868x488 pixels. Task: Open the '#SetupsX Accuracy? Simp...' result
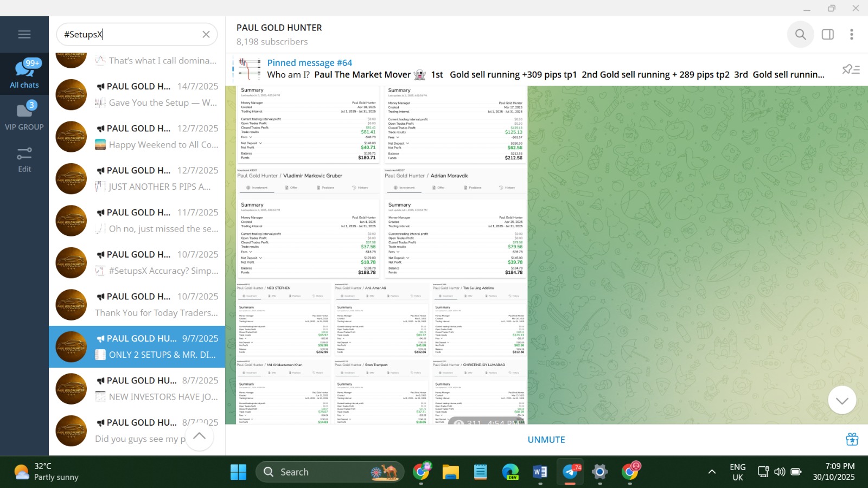tap(137, 262)
